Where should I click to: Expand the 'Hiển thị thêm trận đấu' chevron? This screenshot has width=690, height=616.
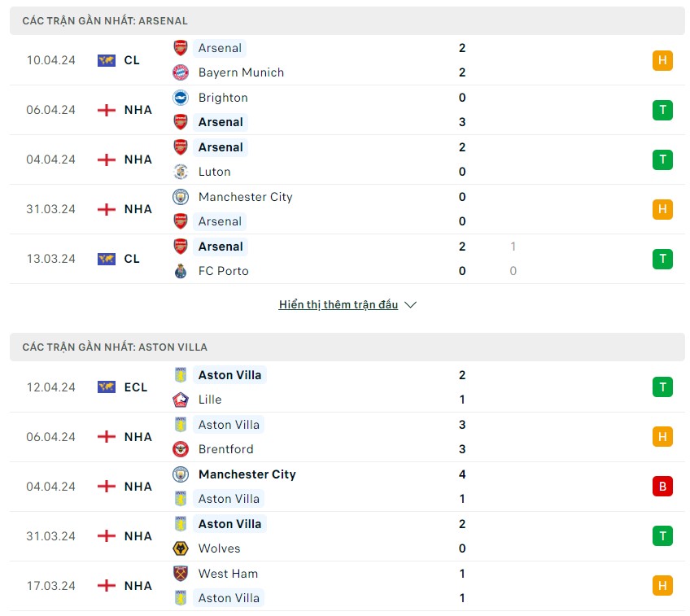pos(410,305)
